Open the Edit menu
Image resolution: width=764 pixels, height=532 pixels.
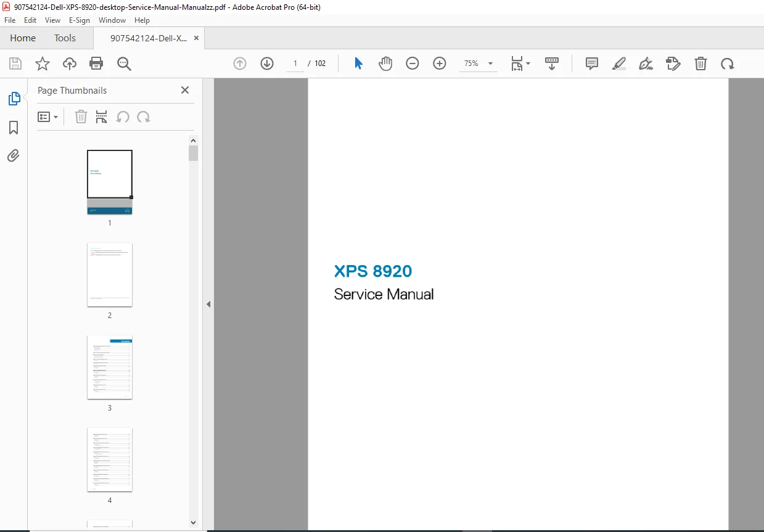30,20
